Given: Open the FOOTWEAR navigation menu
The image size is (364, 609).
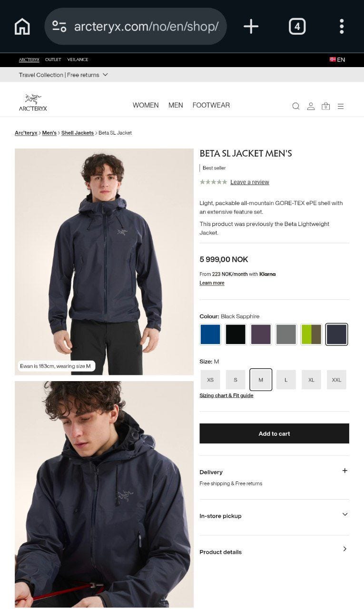Looking at the screenshot, I should 211,105.
